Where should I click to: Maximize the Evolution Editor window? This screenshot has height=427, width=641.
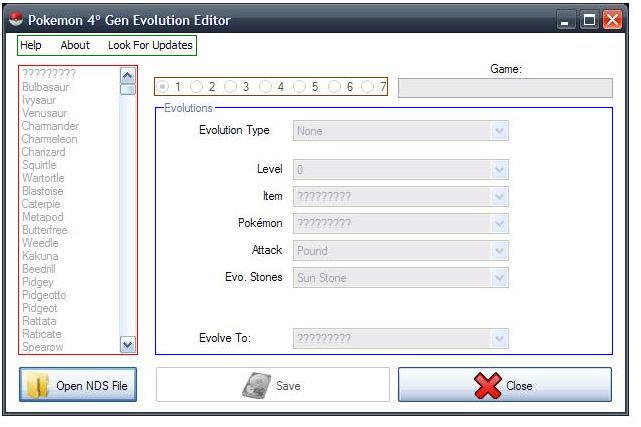[x=589, y=20]
